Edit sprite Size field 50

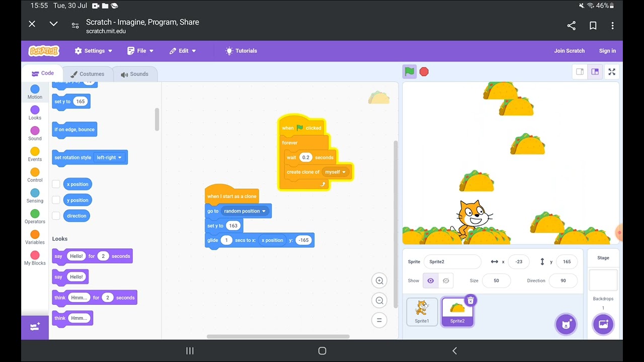pyautogui.click(x=496, y=281)
